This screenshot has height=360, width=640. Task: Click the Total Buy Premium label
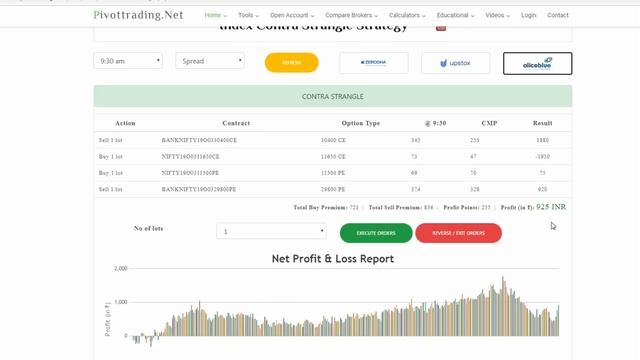point(320,207)
